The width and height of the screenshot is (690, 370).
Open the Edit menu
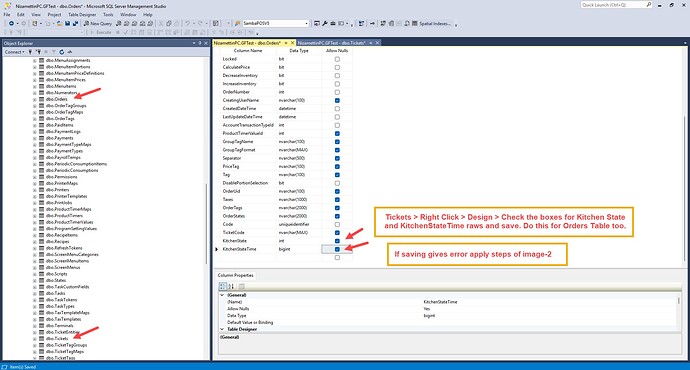tap(21, 15)
